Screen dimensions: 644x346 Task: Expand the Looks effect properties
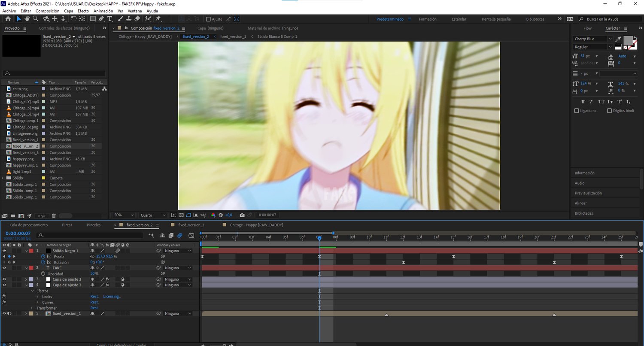[37, 297]
